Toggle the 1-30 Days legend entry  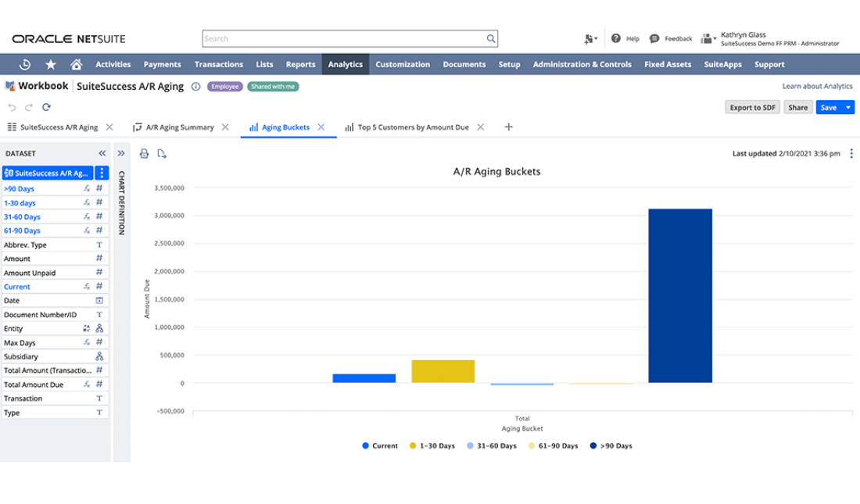coord(432,446)
